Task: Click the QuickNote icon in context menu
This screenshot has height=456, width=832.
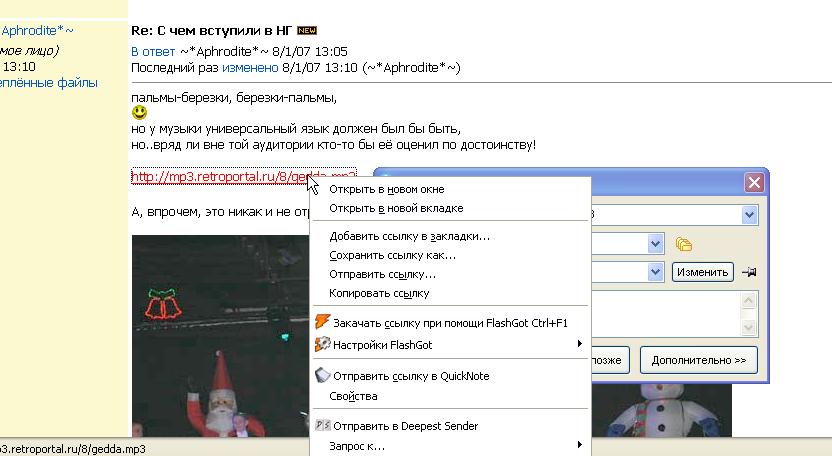Action: 322,375
